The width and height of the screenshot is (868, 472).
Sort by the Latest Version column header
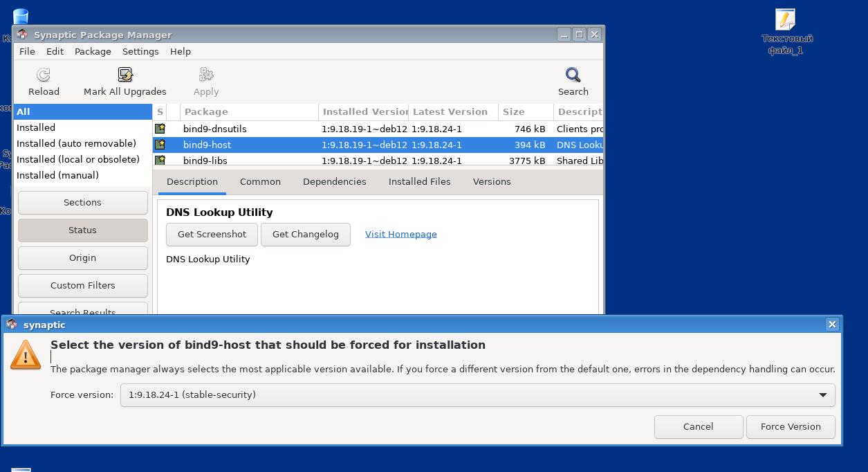(453, 111)
